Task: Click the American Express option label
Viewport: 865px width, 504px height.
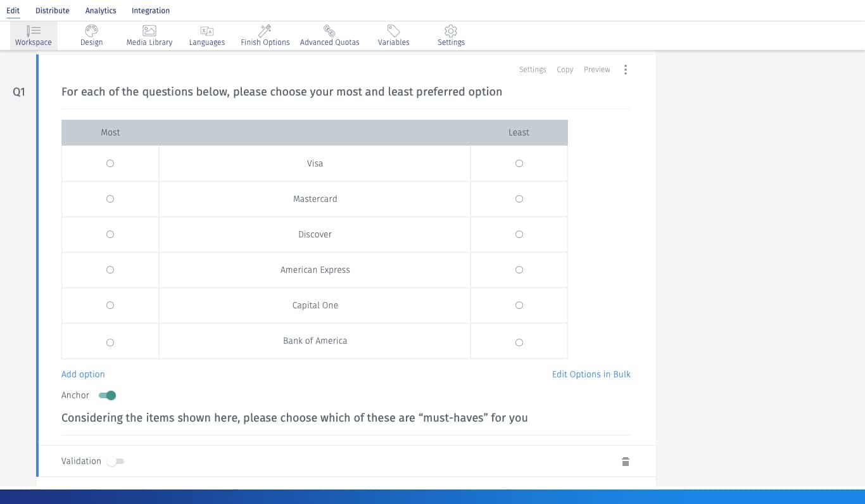Action: tap(315, 270)
